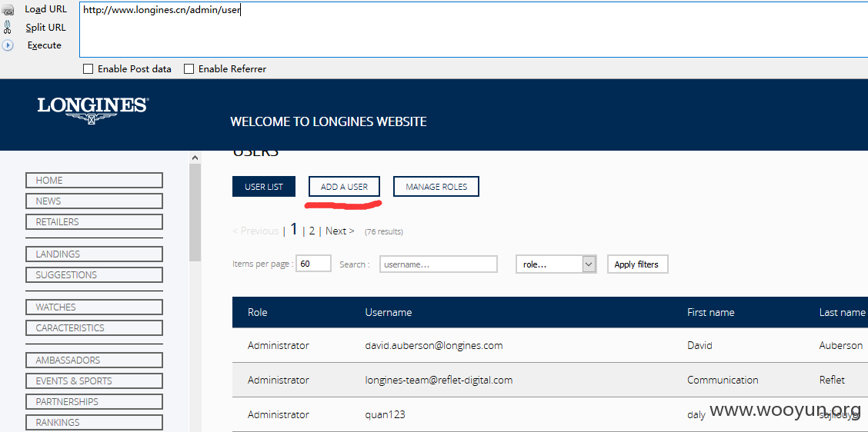
Task: Select the quan123 username cell
Action: (x=385, y=414)
